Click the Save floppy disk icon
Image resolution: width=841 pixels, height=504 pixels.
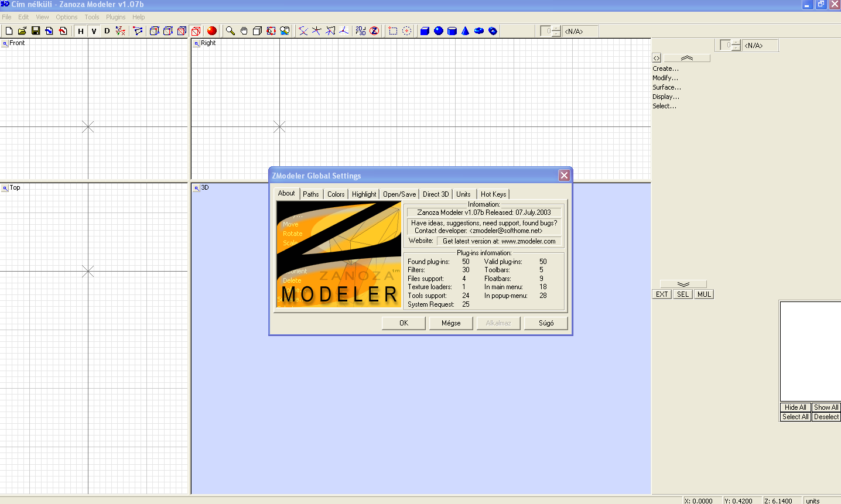[36, 31]
